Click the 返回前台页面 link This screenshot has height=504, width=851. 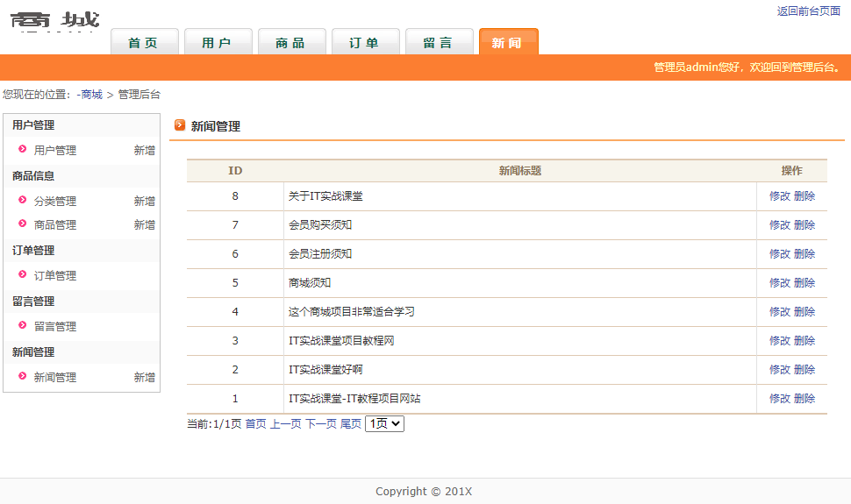pos(808,11)
